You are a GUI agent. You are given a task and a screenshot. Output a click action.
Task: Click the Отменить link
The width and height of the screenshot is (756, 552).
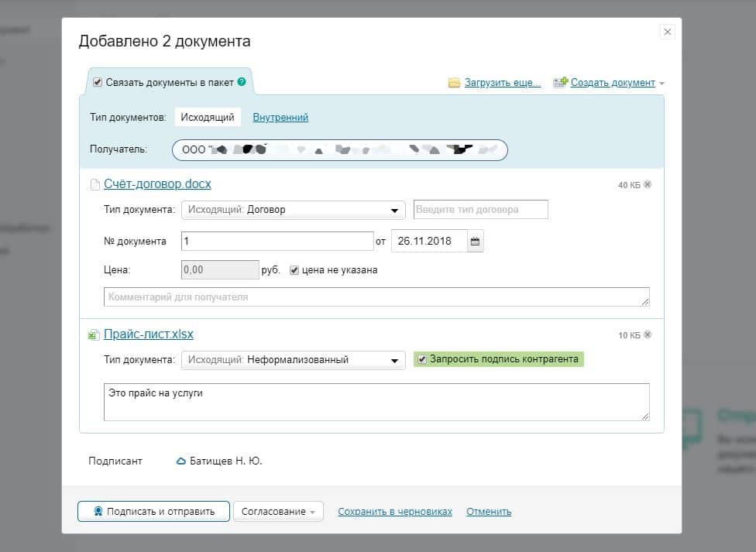(489, 512)
